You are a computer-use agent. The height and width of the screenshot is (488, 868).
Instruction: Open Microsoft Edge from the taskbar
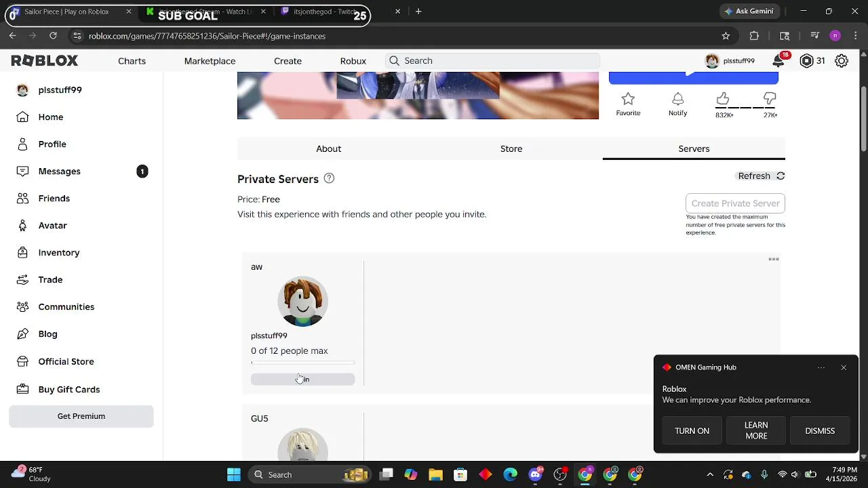point(511,474)
